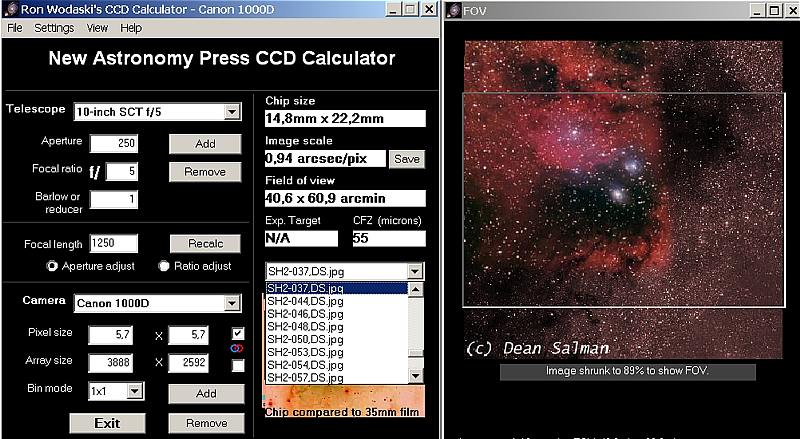This screenshot has width=800, height=439.
Task: Uncheck the checkbox beside Pixel size
Action: [x=236, y=333]
